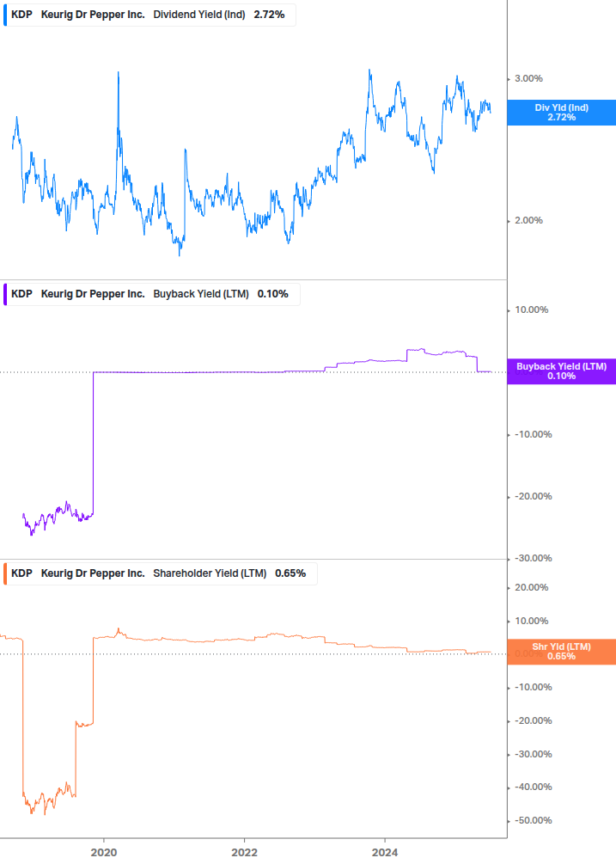616x864 pixels.
Task: Click the 2024 label on time axis
Action: click(x=385, y=853)
